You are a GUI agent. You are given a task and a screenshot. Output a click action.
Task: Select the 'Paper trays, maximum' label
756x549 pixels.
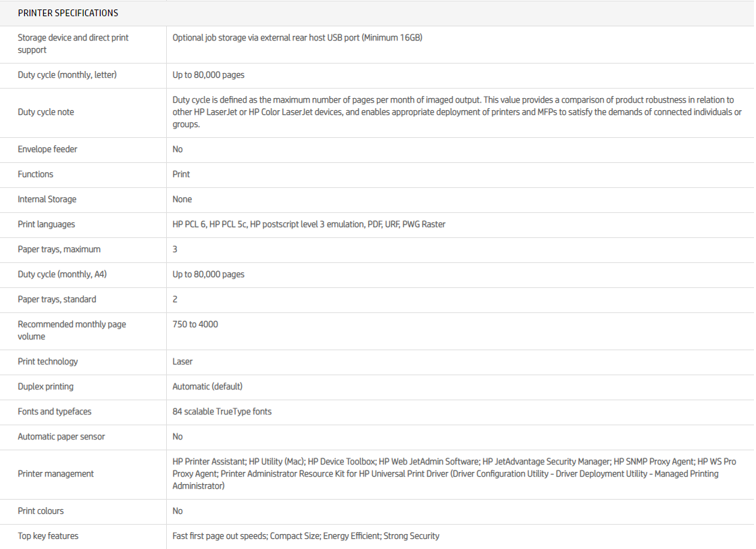[59, 249]
